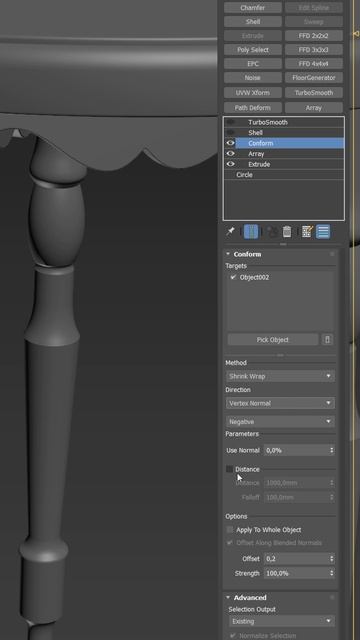Screen dimensions: 360x640
Task: Enable the Distance checkbox
Action: click(229, 469)
